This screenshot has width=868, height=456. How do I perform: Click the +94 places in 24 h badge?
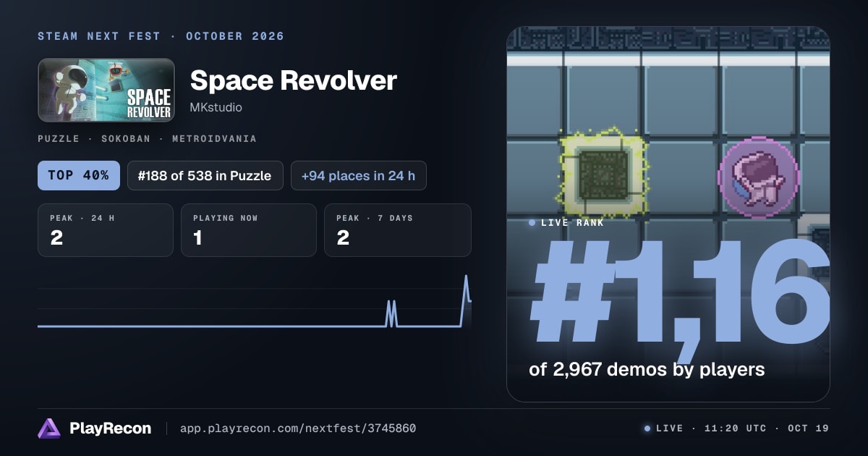pos(359,175)
